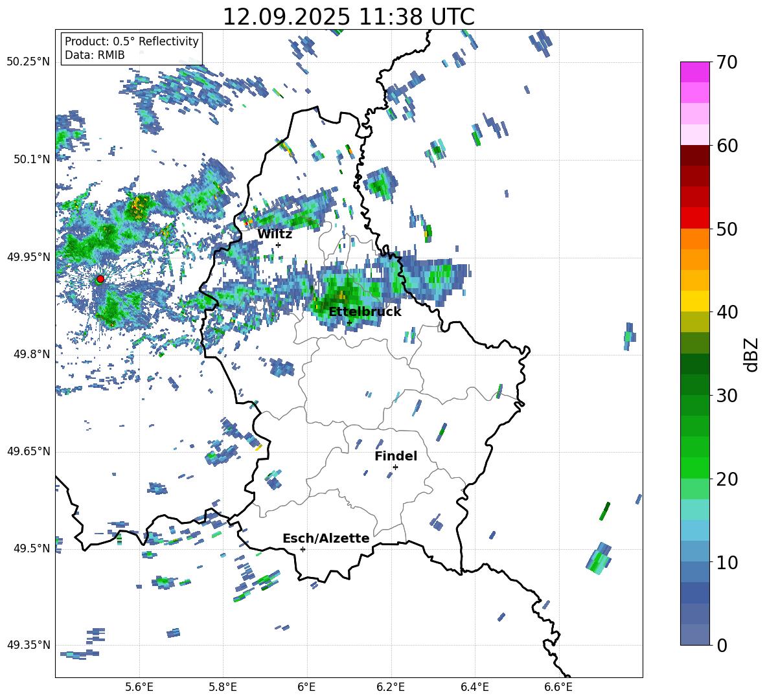
Task: Click the Findel location label
Action: click(x=396, y=456)
